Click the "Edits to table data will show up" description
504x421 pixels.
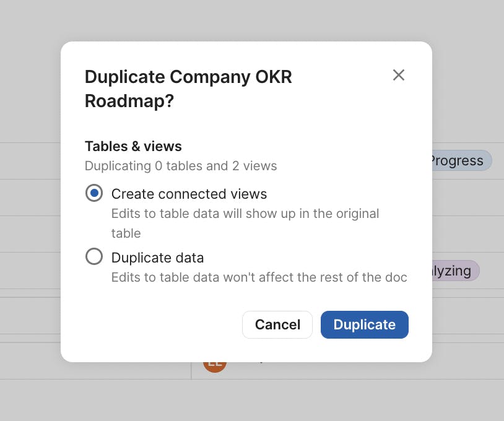point(245,214)
